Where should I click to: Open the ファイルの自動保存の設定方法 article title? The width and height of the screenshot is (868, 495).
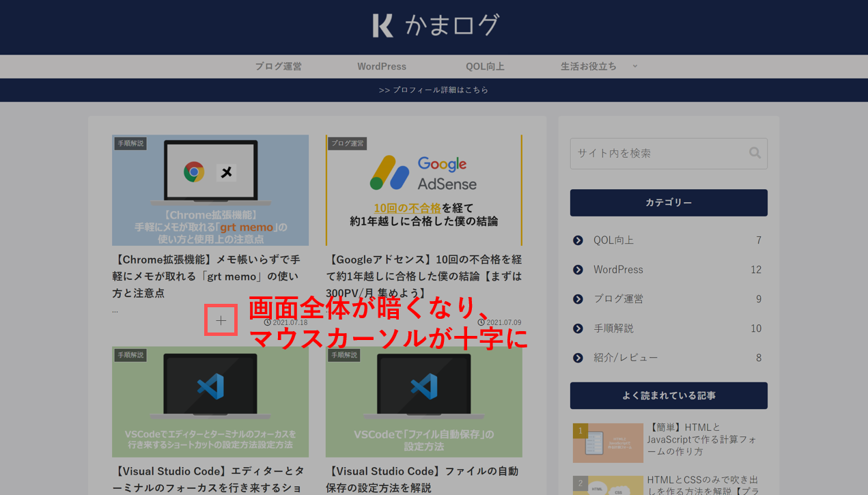(422, 479)
